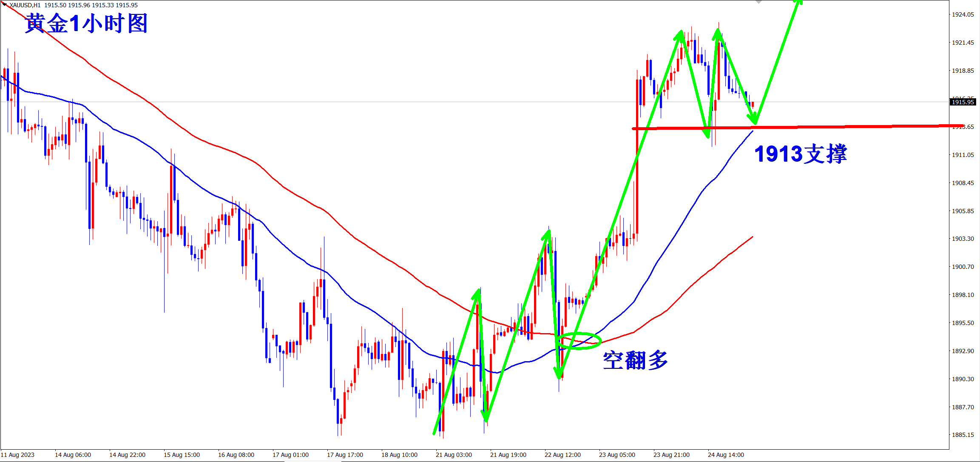Click the 24 Aug 14:00 time label
The height and width of the screenshot is (462, 980).
[726, 455]
